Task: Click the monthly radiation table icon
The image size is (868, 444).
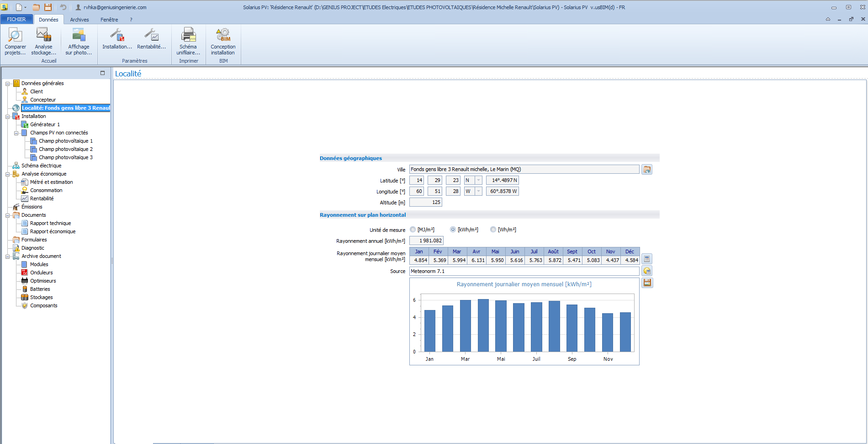Action: 647,259
